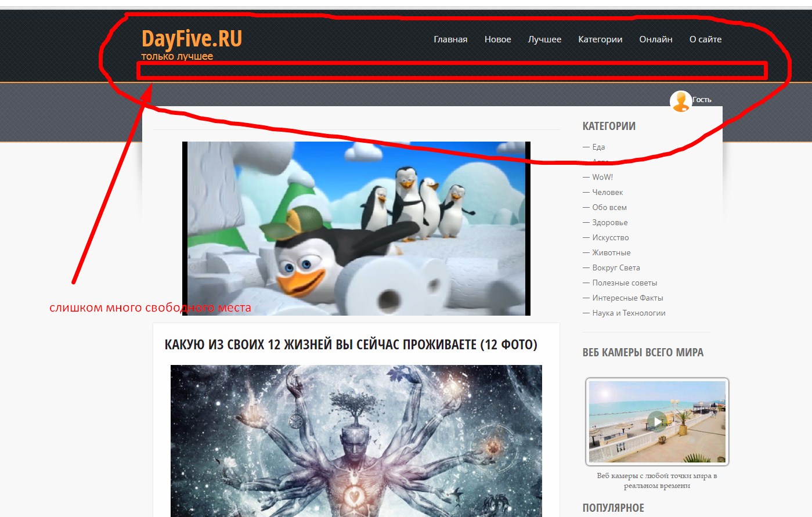812x517 pixels.
Task: Open the Категории menu item
Action: (600, 39)
